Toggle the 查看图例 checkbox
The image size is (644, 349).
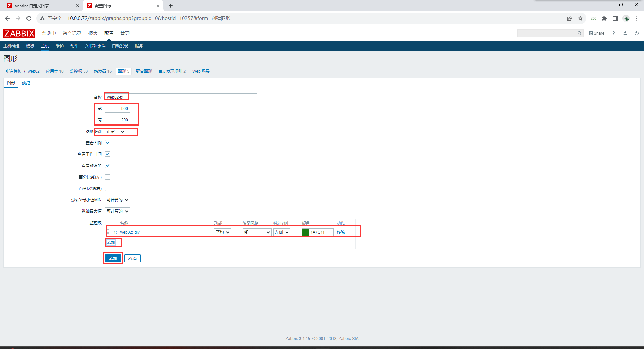pyautogui.click(x=108, y=143)
